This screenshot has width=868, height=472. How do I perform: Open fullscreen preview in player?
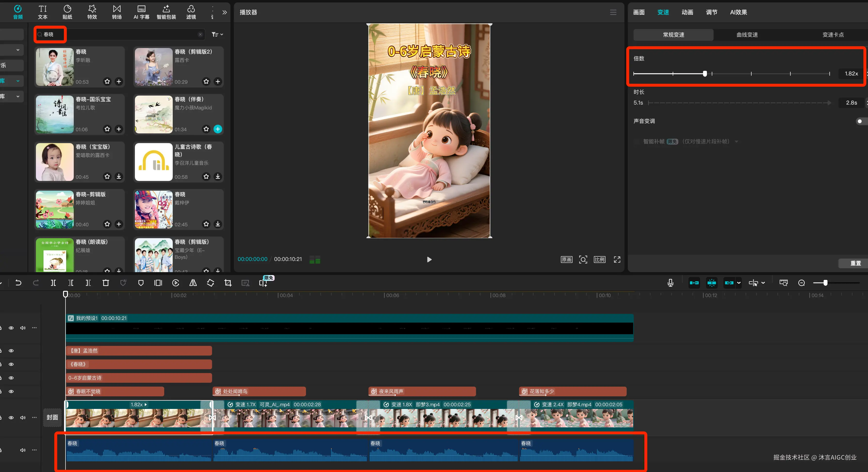(617, 259)
